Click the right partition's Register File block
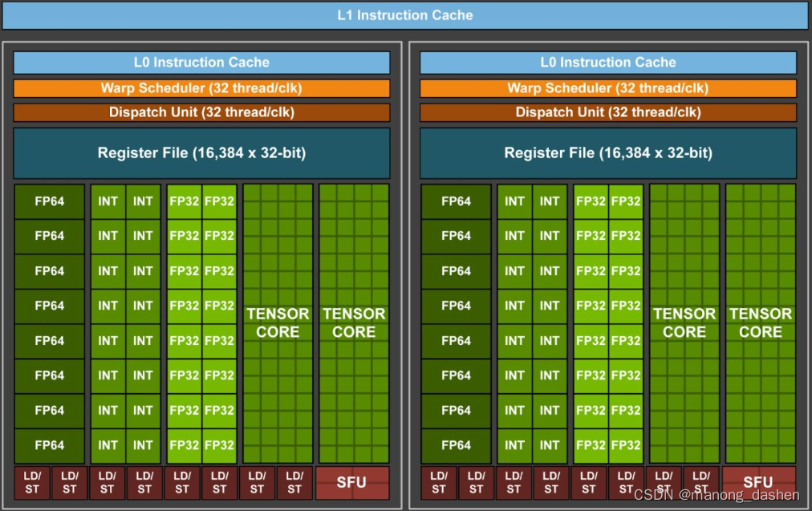Image resolution: width=812 pixels, height=511 pixels. click(x=608, y=152)
